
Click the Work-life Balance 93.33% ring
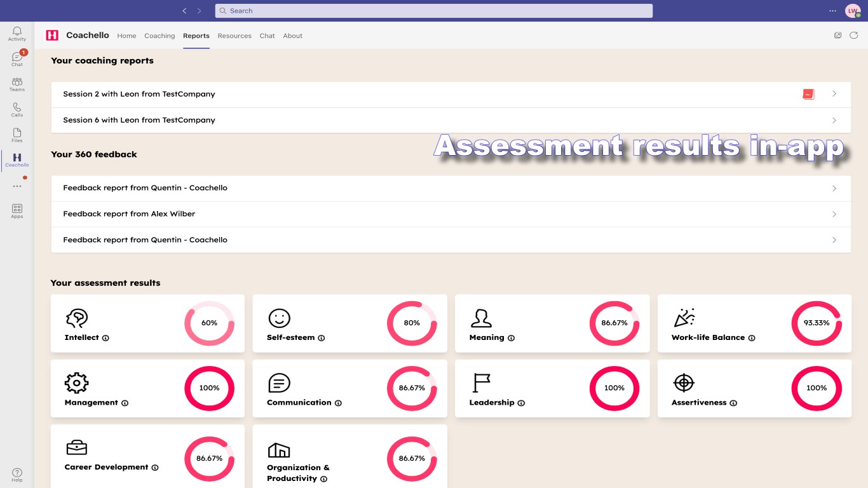click(x=817, y=323)
